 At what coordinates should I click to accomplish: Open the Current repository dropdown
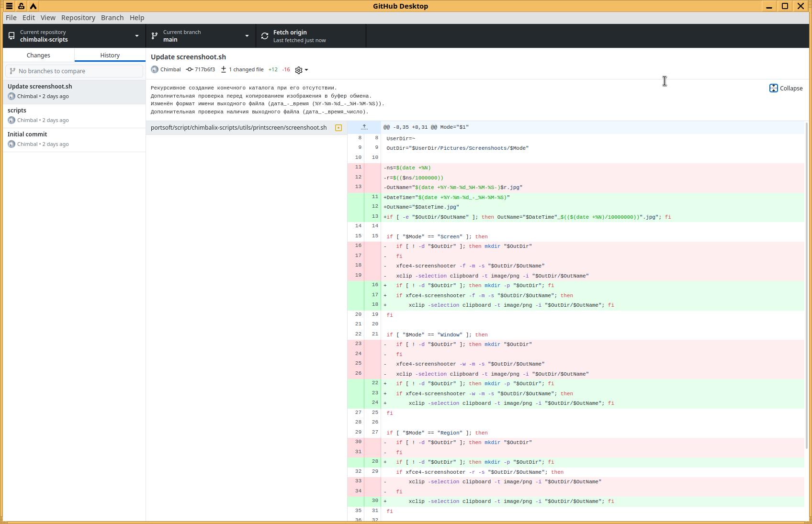(x=74, y=36)
